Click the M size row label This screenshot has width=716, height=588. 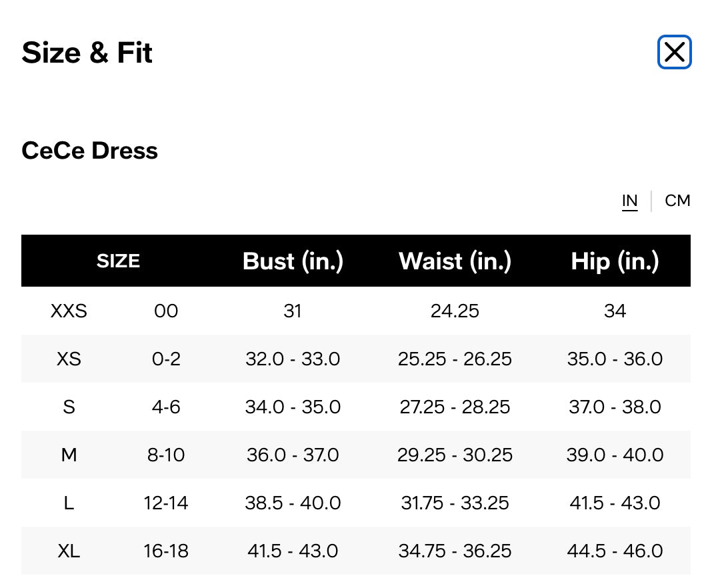pos(69,455)
